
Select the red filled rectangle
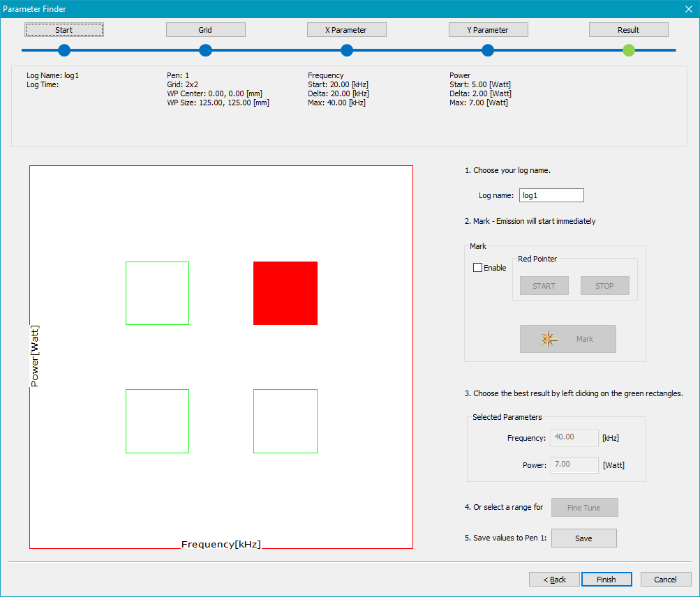coord(285,293)
